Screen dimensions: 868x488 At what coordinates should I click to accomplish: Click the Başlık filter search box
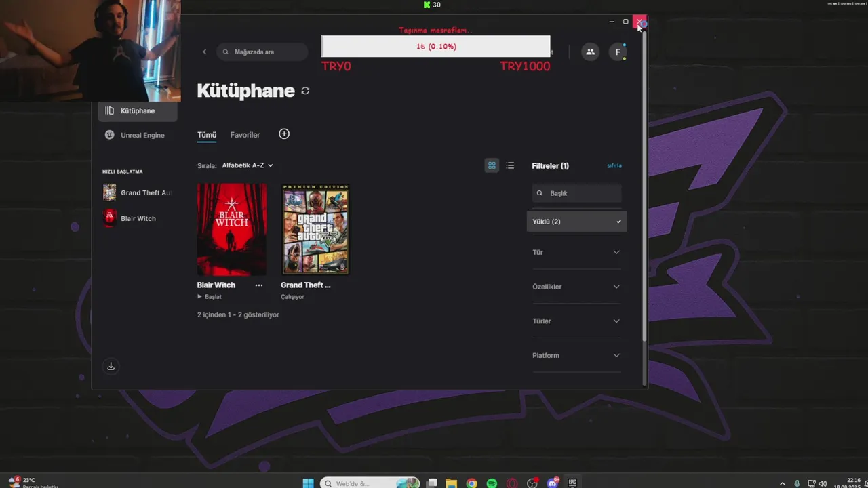point(576,193)
